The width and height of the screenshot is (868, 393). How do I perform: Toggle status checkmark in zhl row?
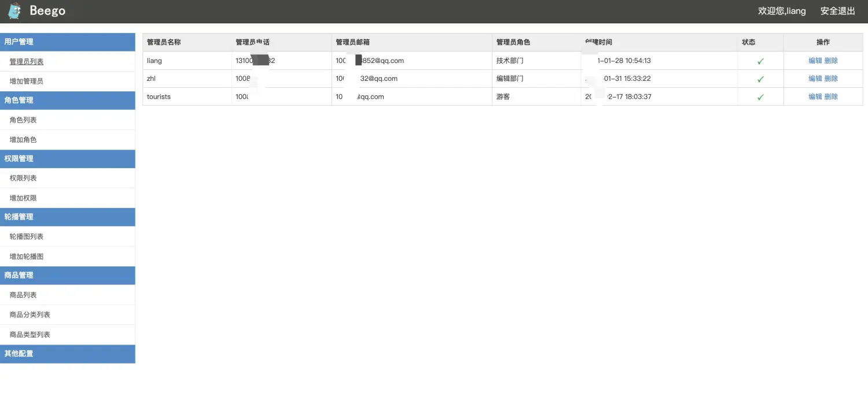click(760, 79)
